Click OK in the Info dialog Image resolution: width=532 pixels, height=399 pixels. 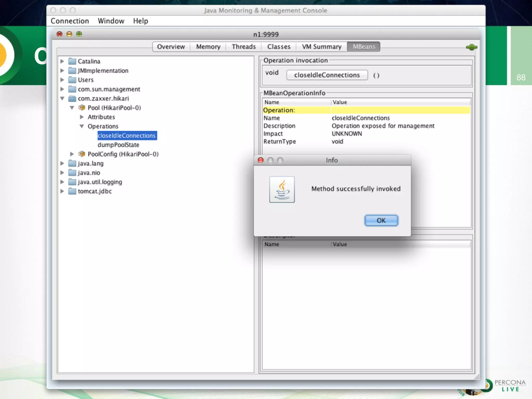click(x=381, y=221)
